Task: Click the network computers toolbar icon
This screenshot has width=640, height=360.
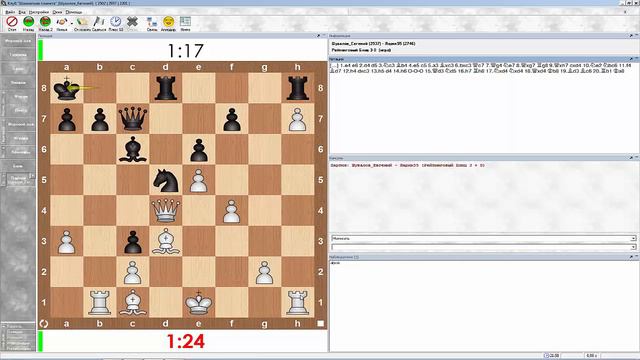Action: 152,22
